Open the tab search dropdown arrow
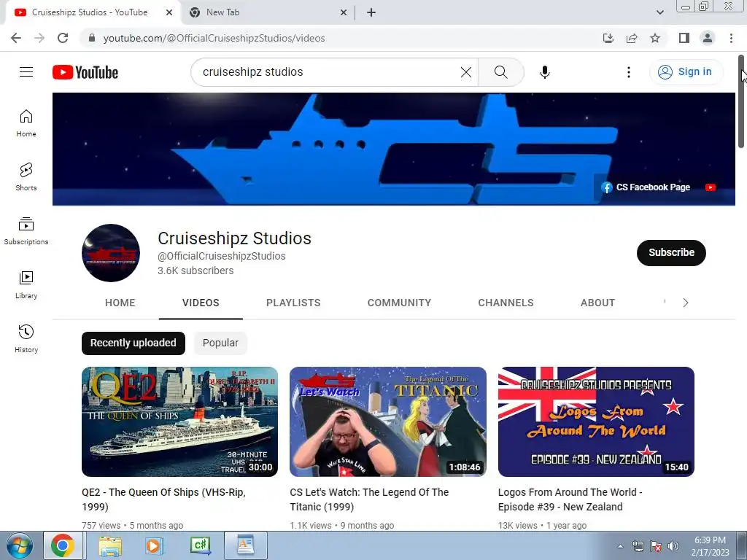The height and width of the screenshot is (560, 747). pyautogui.click(x=660, y=12)
